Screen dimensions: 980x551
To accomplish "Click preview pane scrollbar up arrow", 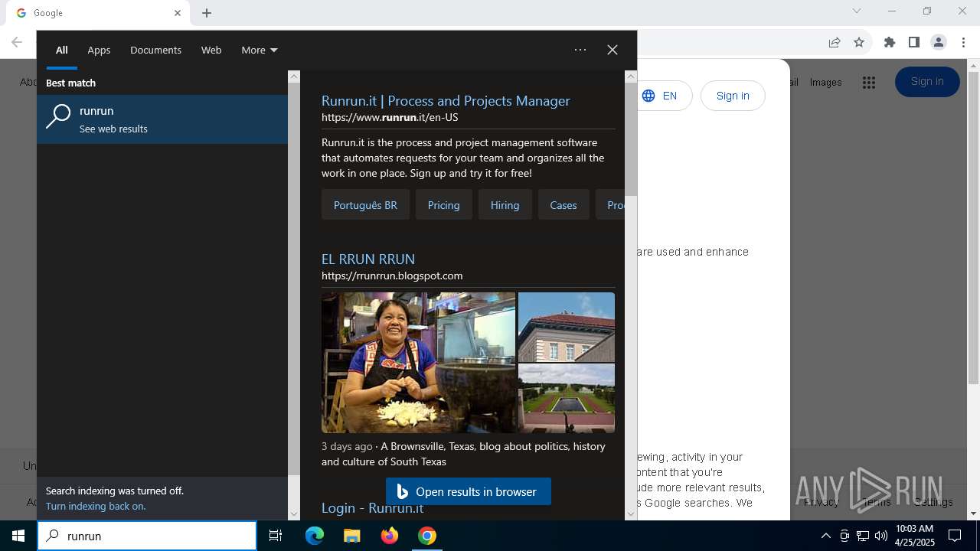I will [631, 77].
